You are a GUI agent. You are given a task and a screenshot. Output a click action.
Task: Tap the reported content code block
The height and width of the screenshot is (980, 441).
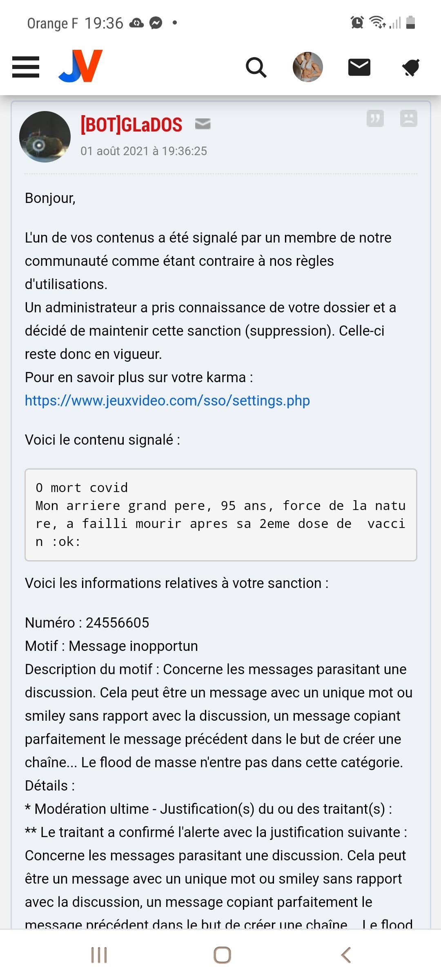[221, 515]
